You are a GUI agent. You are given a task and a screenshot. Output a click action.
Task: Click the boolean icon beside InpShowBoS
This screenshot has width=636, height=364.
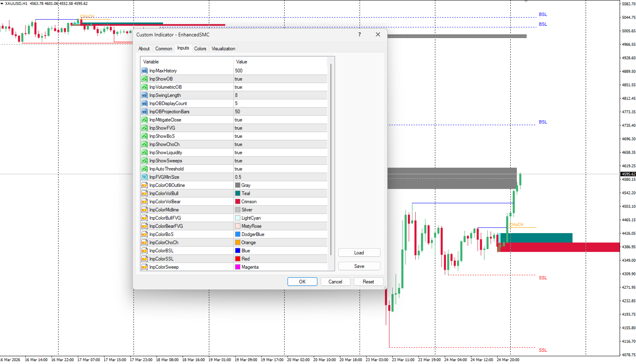(145, 136)
